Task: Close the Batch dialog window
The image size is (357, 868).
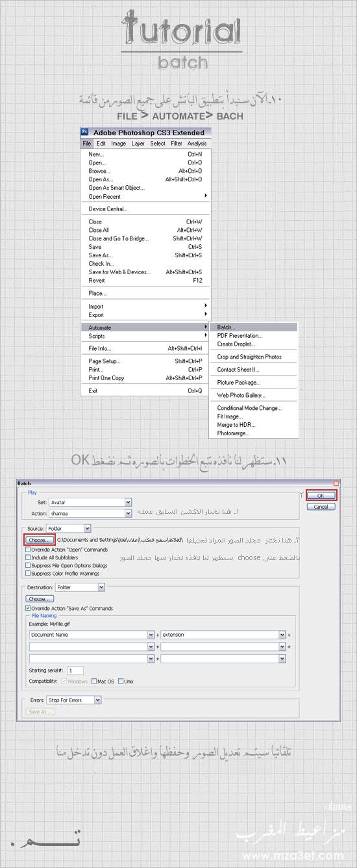Action: point(336,483)
